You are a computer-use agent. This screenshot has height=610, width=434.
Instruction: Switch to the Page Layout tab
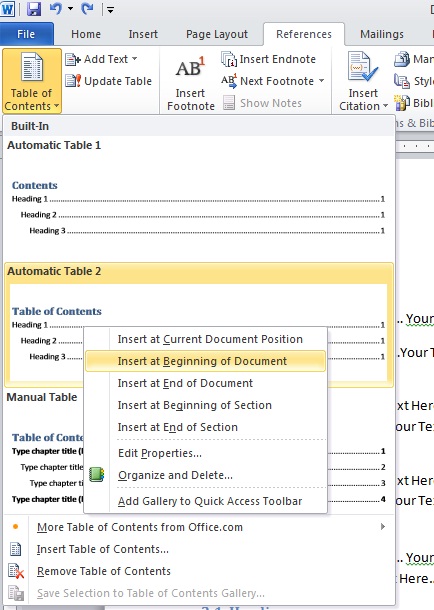(217, 34)
